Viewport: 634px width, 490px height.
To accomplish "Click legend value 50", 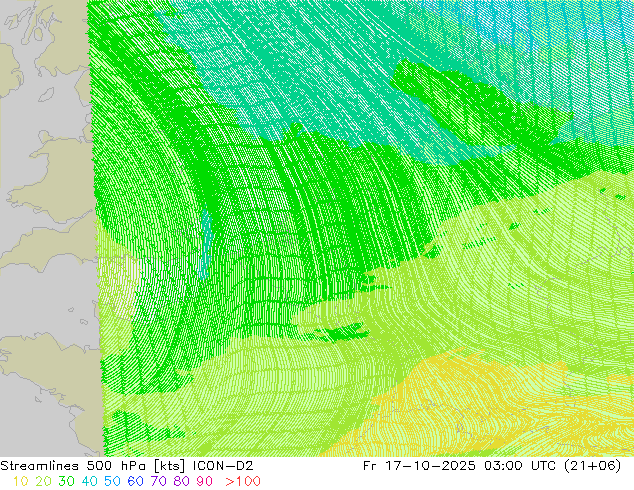I will 112,481.
